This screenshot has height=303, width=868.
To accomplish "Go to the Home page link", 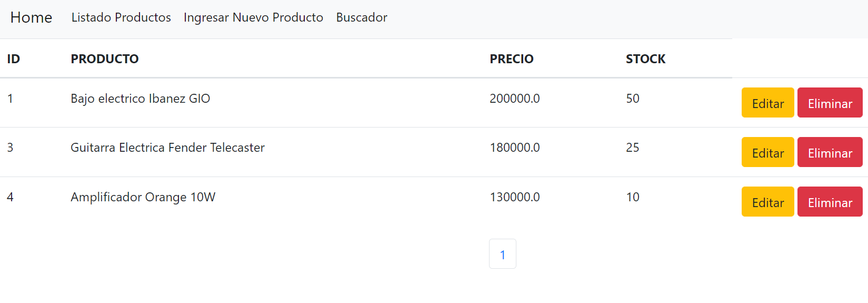I will coord(31,17).
